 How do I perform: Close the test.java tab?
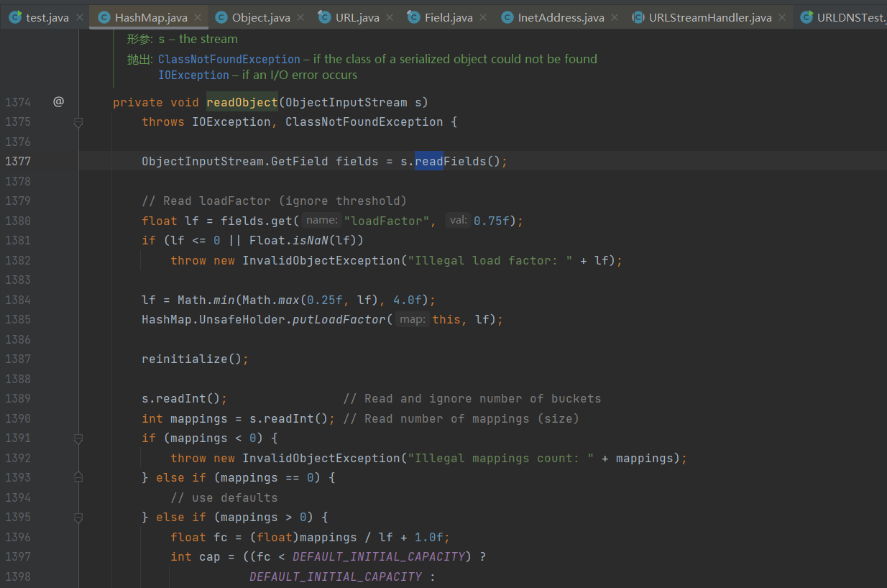[79, 17]
